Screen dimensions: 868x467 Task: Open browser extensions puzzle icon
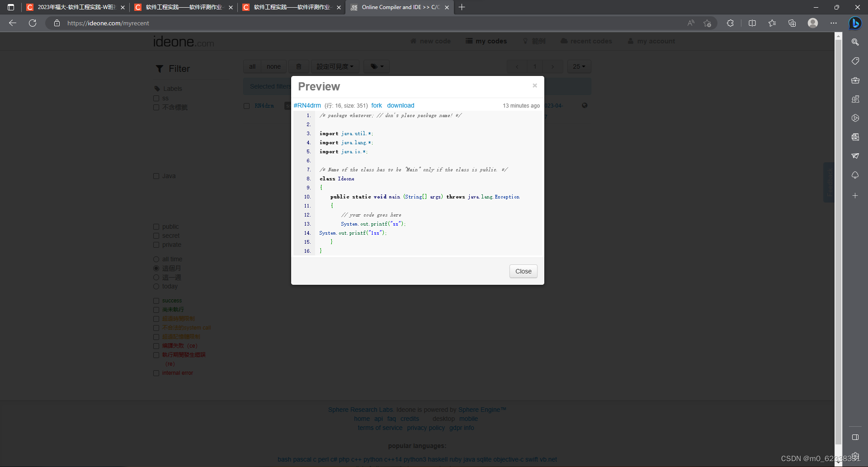[x=730, y=23]
